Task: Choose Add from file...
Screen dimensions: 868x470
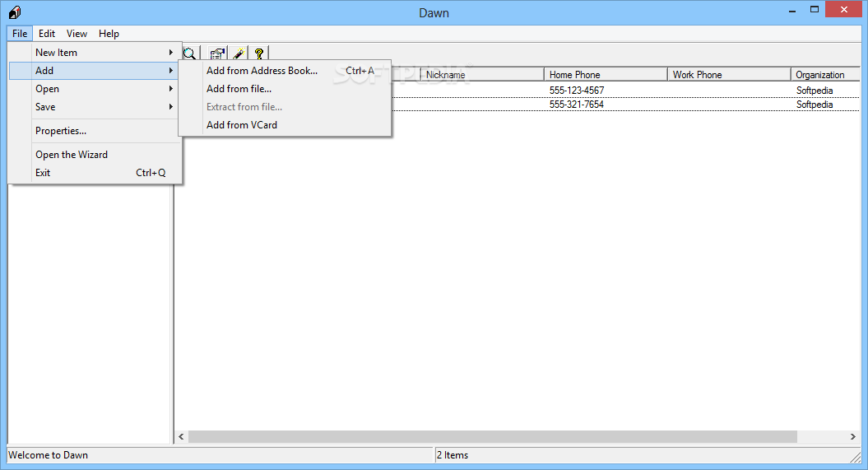Action: pyautogui.click(x=285, y=89)
